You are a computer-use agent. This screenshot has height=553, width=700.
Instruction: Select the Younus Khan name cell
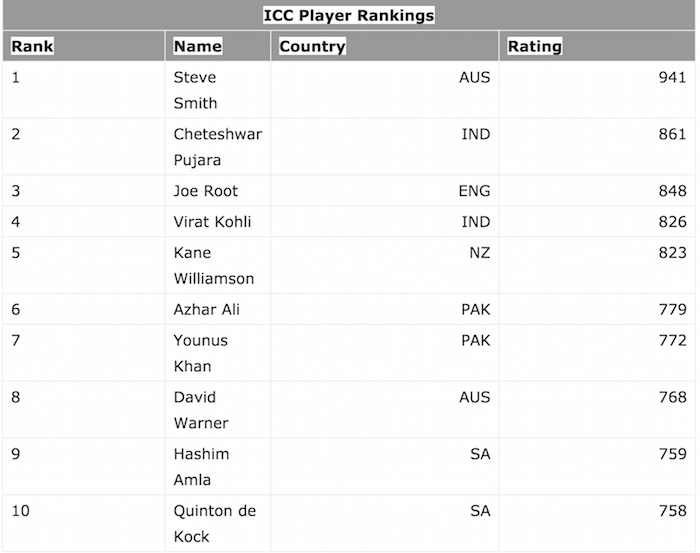click(x=200, y=353)
